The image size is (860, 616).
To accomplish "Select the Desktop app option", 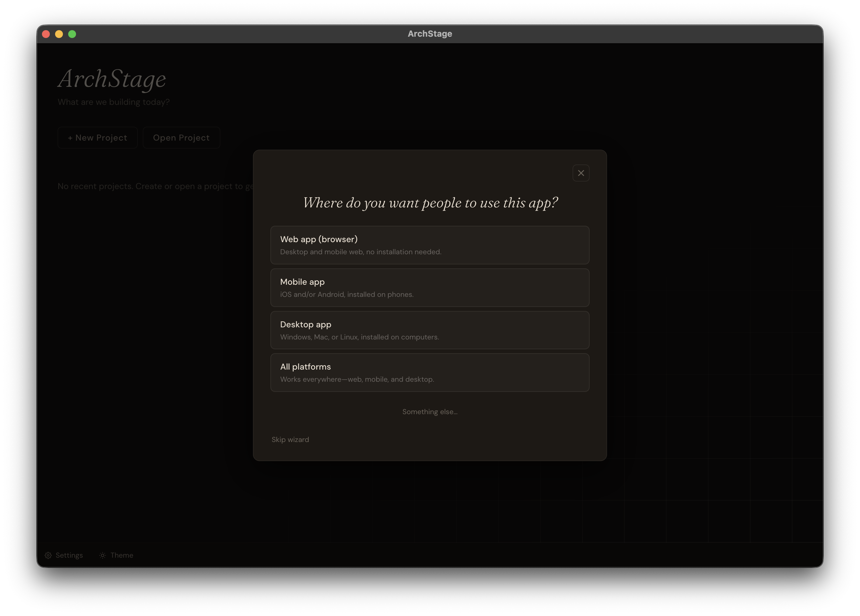I will (430, 330).
